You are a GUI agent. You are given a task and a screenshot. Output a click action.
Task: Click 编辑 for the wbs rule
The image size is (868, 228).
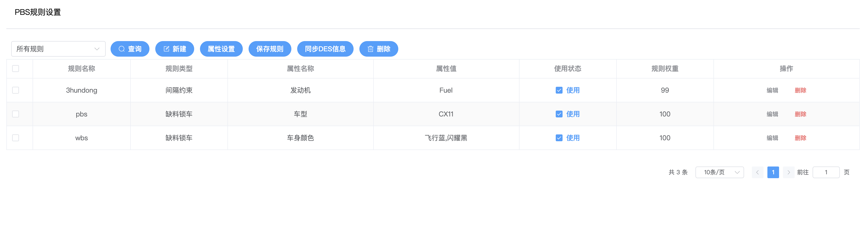point(772,138)
